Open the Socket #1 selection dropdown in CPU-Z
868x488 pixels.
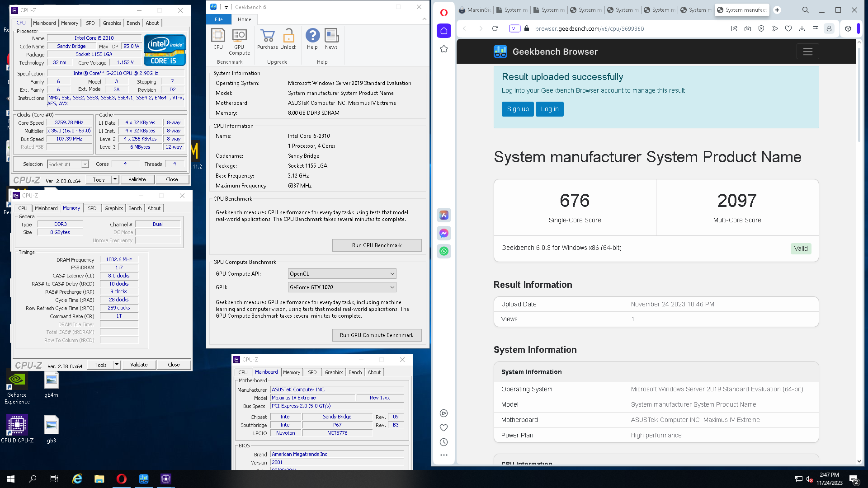[x=68, y=164]
